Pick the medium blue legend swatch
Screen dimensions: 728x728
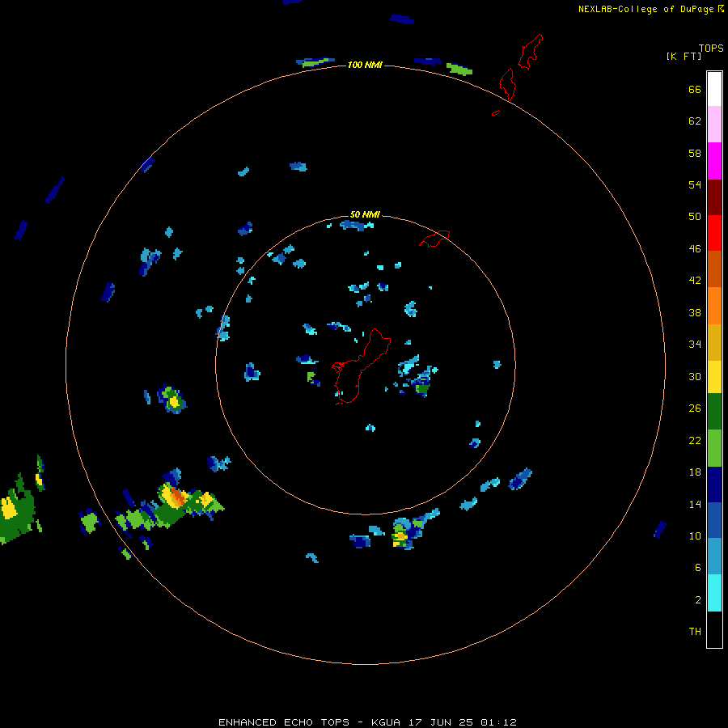714,520
